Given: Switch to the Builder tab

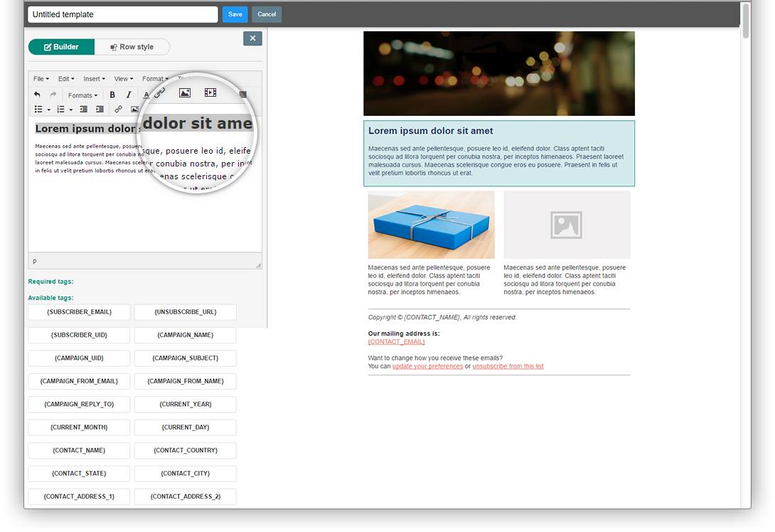Looking at the screenshot, I should [61, 47].
